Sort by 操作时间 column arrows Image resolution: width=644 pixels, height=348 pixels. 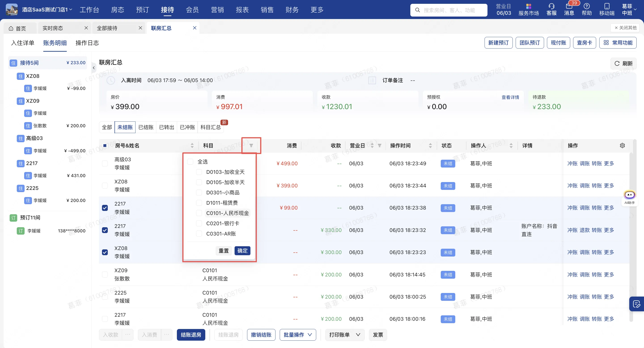tap(430, 146)
